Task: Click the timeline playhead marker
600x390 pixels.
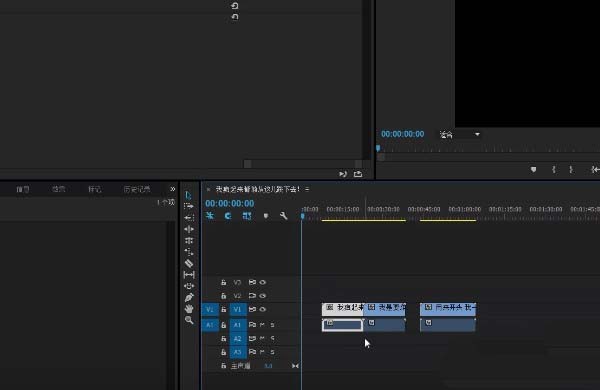Action: [x=302, y=216]
